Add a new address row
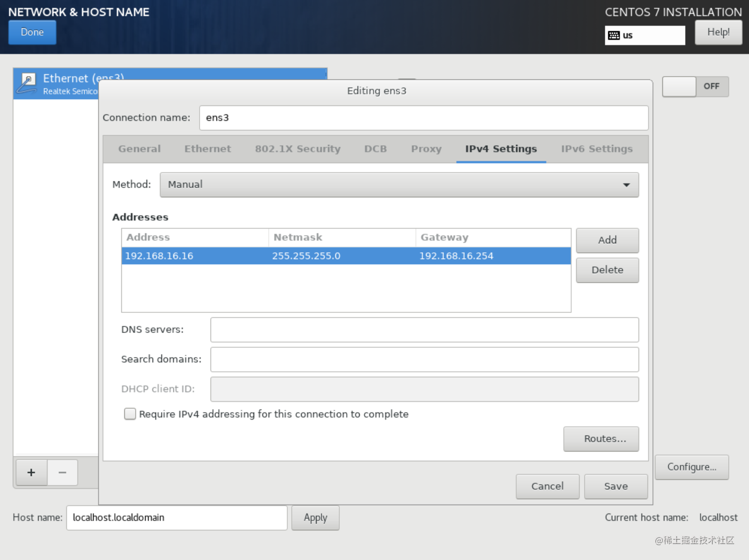The width and height of the screenshot is (749, 560). pos(607,240)
